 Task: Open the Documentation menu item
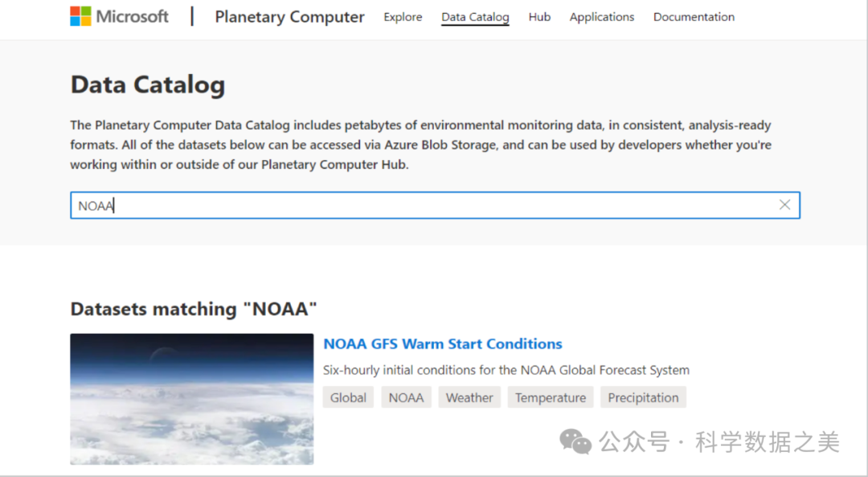[694, 17]
